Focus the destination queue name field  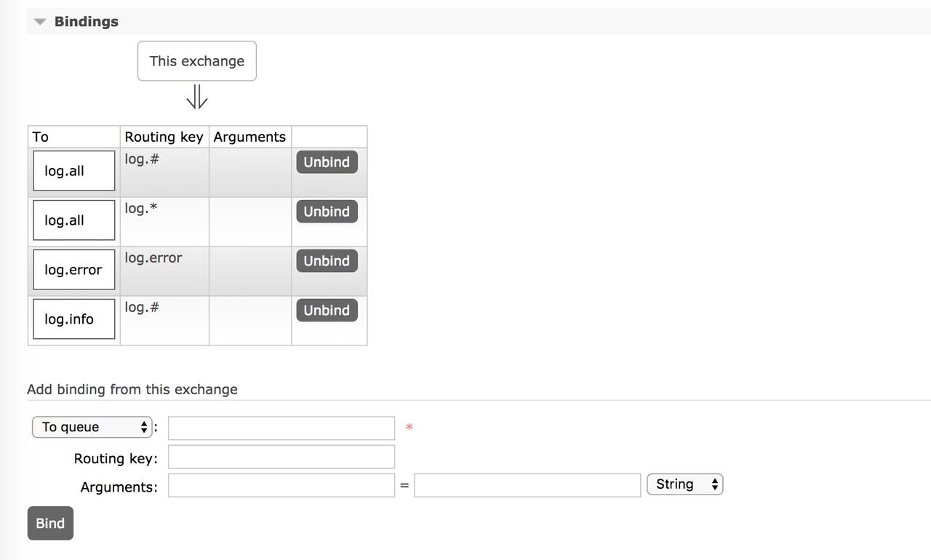[281, 428]
